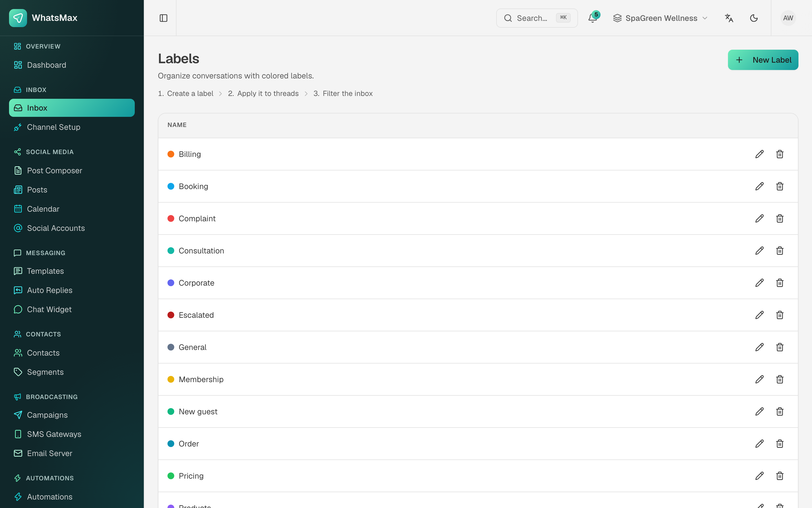The image size is (812, 508).
Task: Delete the Corporate label
Action: pyautogui.click(x=780, y=283)
